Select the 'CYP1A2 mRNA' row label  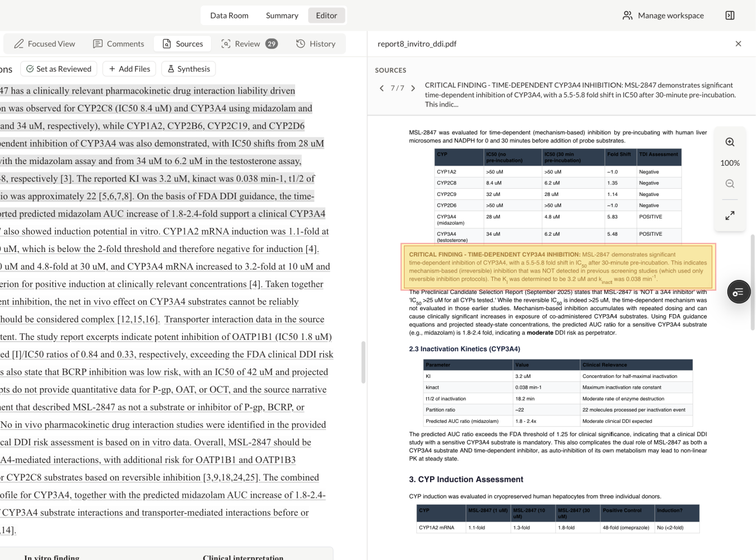pyautogui.click(x=442, y=528)
